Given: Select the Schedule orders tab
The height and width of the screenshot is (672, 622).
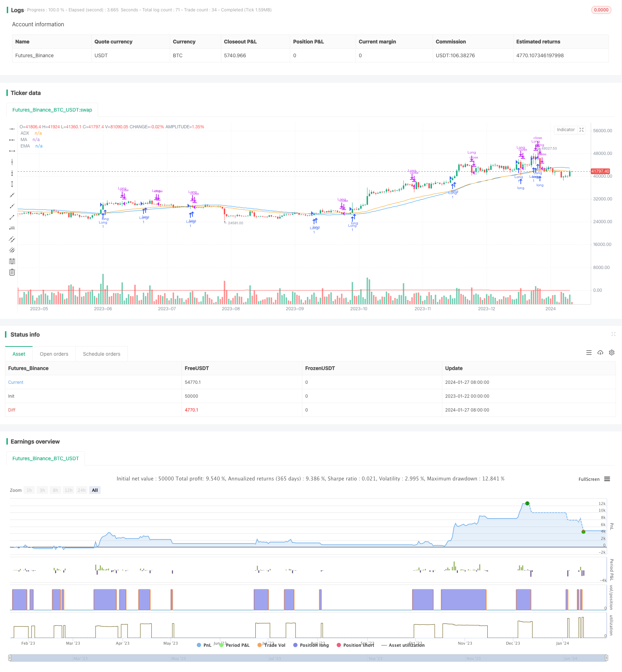Looking at the screenshot, I should pos(101,354).
